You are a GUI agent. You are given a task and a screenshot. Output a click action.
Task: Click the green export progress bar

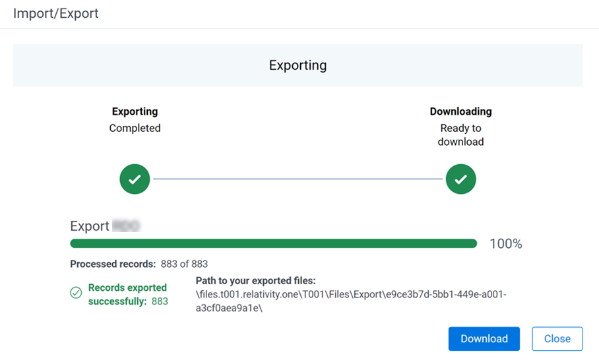click(x=274, y=244)
